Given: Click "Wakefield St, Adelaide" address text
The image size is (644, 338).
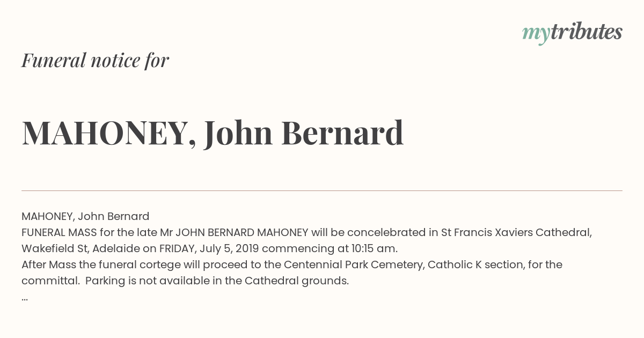Looking at the screenshot, I should click(81, 248).
